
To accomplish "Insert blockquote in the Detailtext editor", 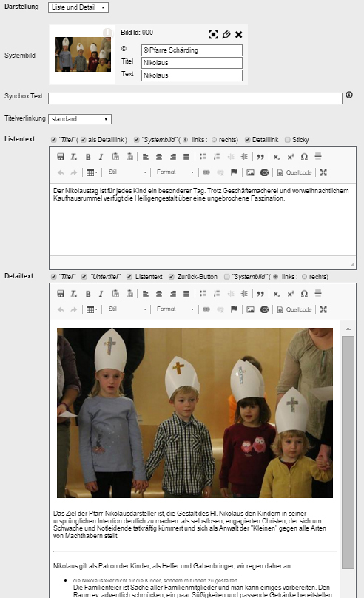I will [x=260, y=294].
